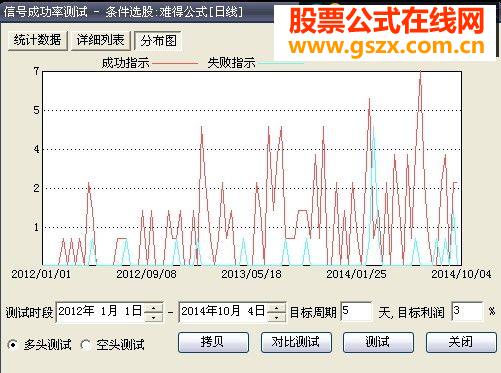501x373 pixels.
Task: Click end date spinner up arrow
Action: tap(276, 308)
